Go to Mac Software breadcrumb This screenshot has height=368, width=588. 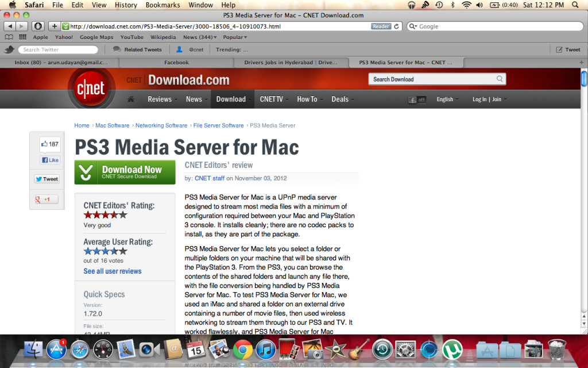pyautogui.click(x=113, y=125)
